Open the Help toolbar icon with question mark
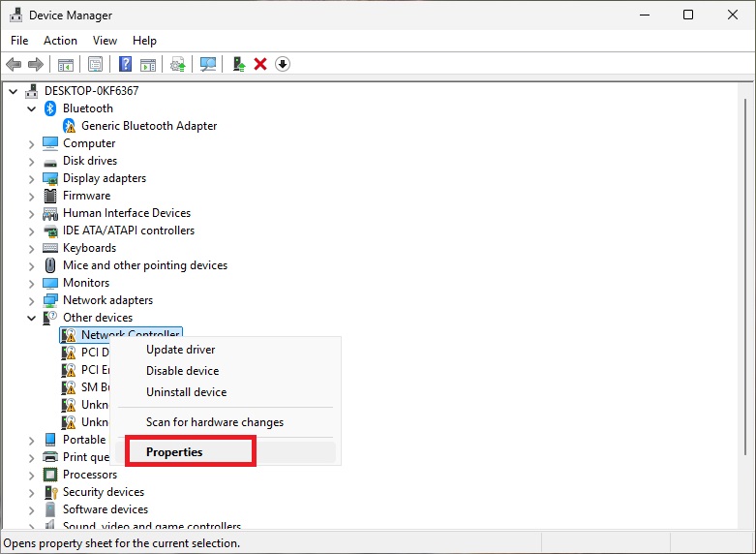The image size is (756, 554). tap(126, 64)
